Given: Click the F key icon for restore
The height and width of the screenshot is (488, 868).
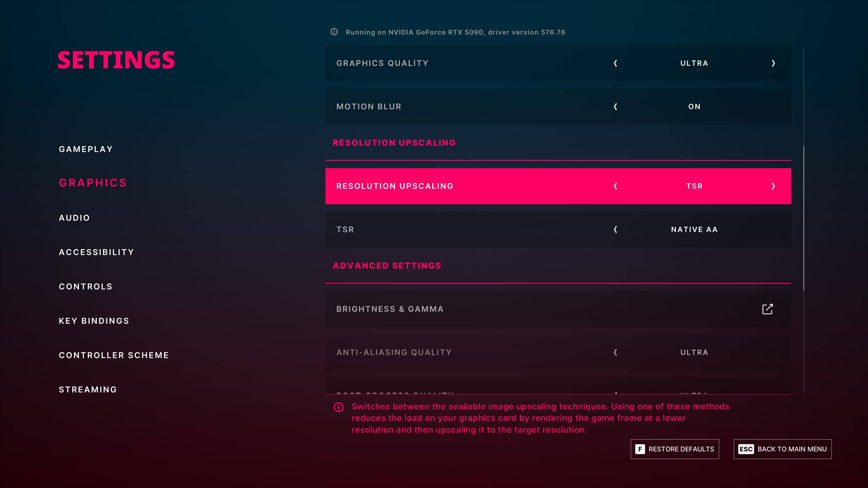Looking at the screenshot, I should point(640,449).
